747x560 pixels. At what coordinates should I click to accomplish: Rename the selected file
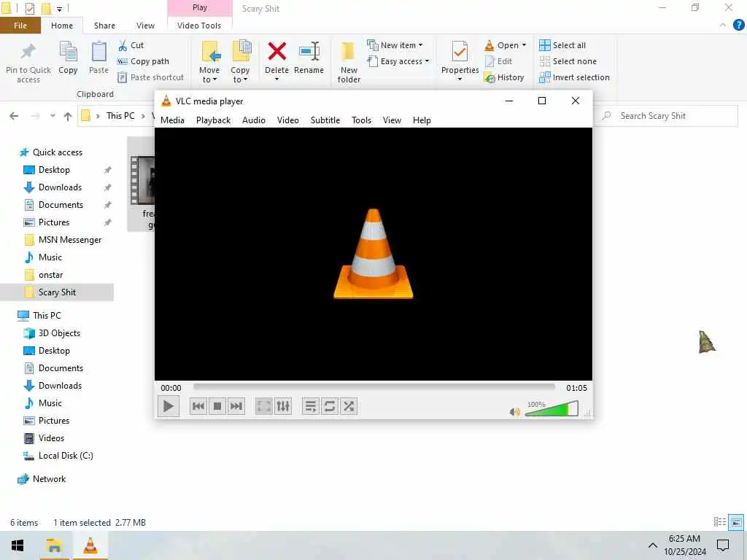tap(309, 58)
